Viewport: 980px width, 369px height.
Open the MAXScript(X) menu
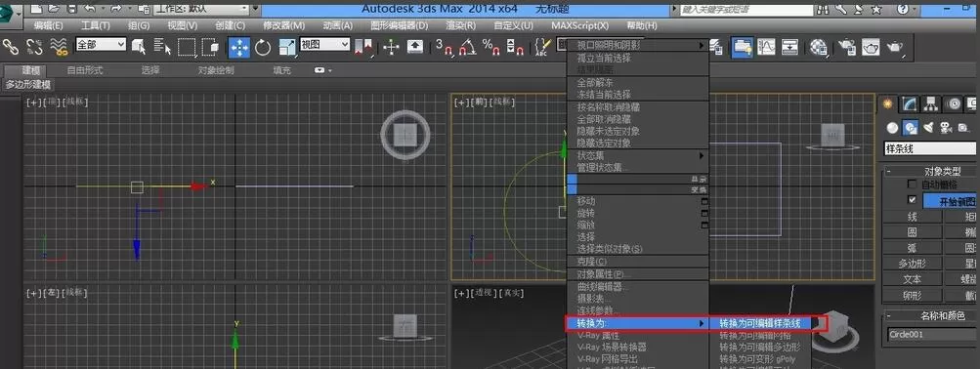click(x=579, y=25)
